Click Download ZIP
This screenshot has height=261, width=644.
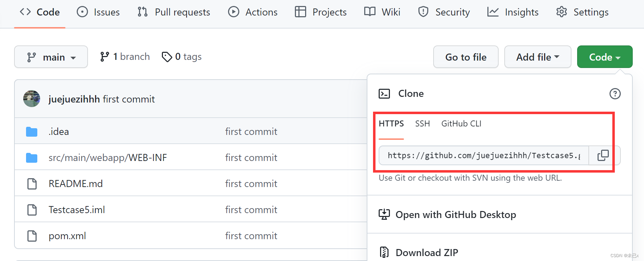(x=427, y=253)
